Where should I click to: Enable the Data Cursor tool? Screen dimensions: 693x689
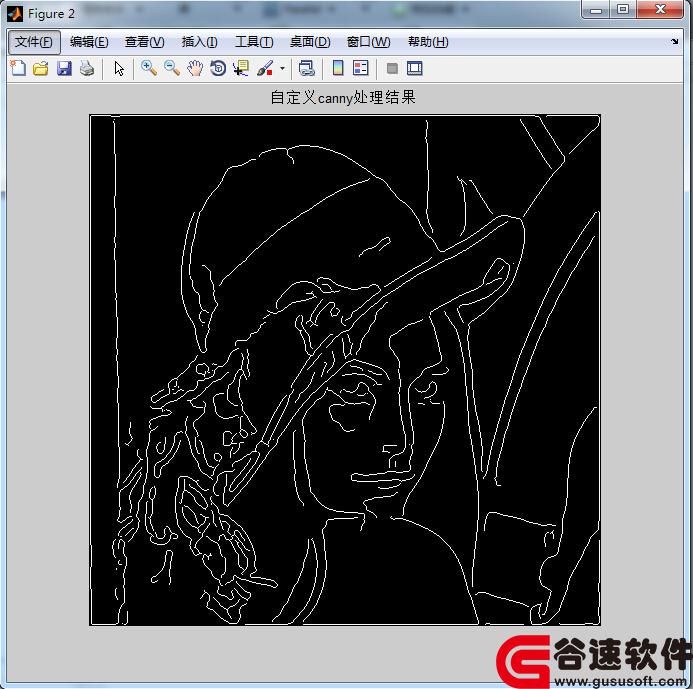coord(241,69)
